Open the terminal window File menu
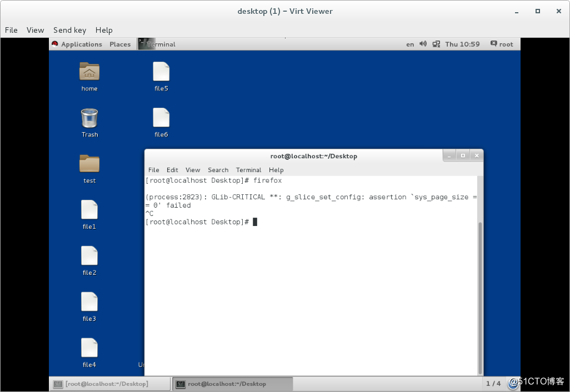The height and width of the screenshot is (392, 570). [x=154, y=170]
